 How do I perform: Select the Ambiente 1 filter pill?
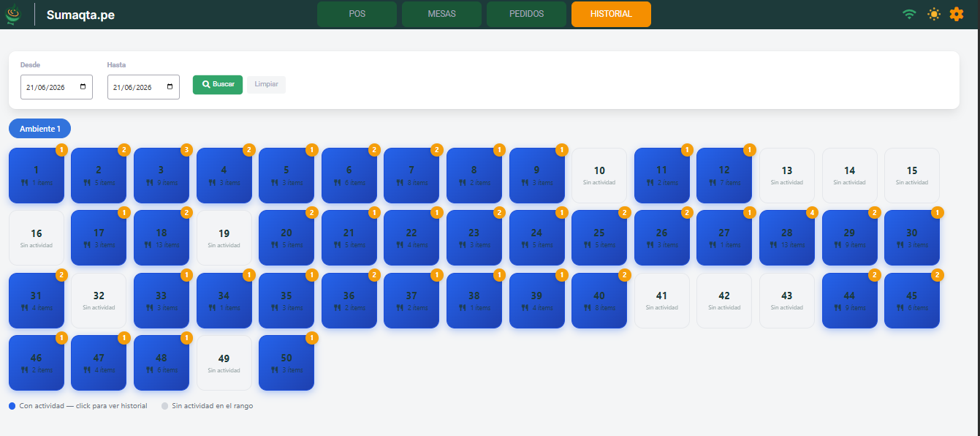39,129
